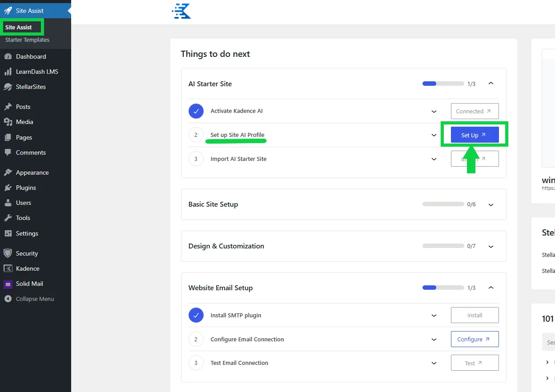Click the blue checkmark beside Install SMTP plugin
The image size is (555, 392).
(196, 315)
